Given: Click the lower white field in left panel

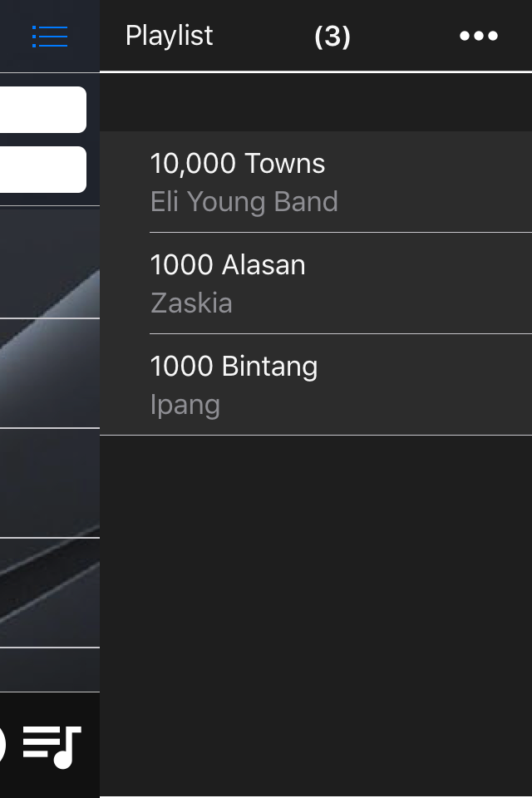Looking at the screenshot, I should pos(43,170).
